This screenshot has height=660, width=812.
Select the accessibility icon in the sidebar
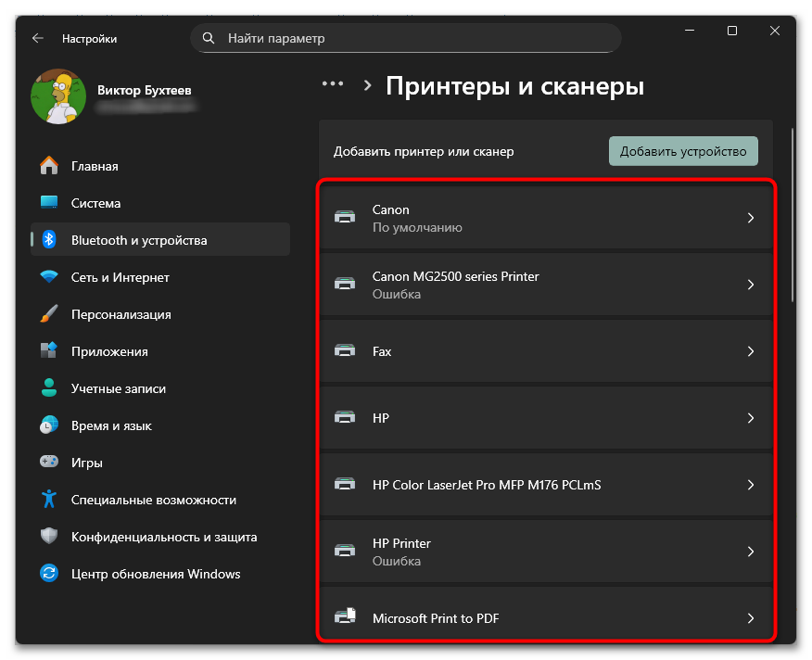pos(48,500)
